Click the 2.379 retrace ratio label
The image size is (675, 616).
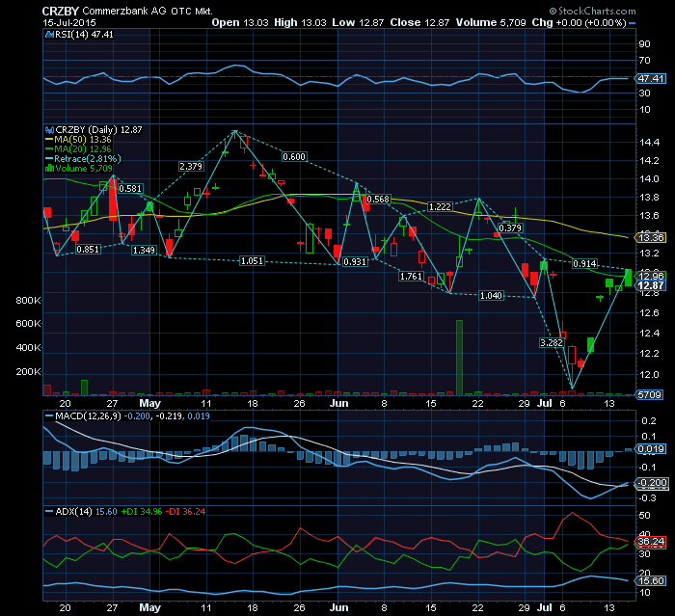point(191,166)
